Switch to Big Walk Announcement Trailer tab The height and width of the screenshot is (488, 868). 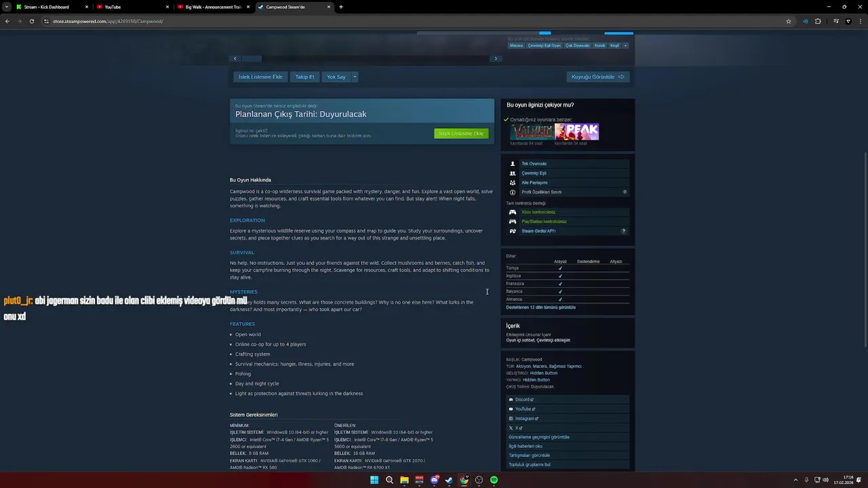(x=213, y=7)
